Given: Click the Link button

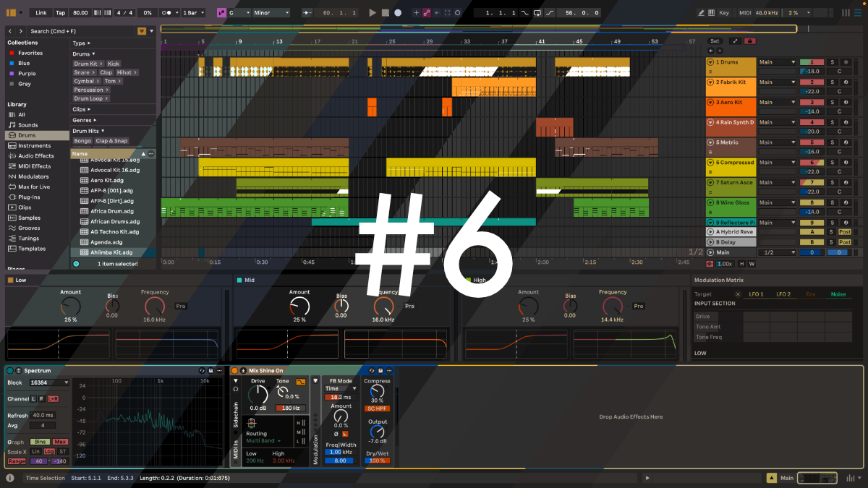Looking at the screenshot, I should pyautogui.click(x=41, y=13).
